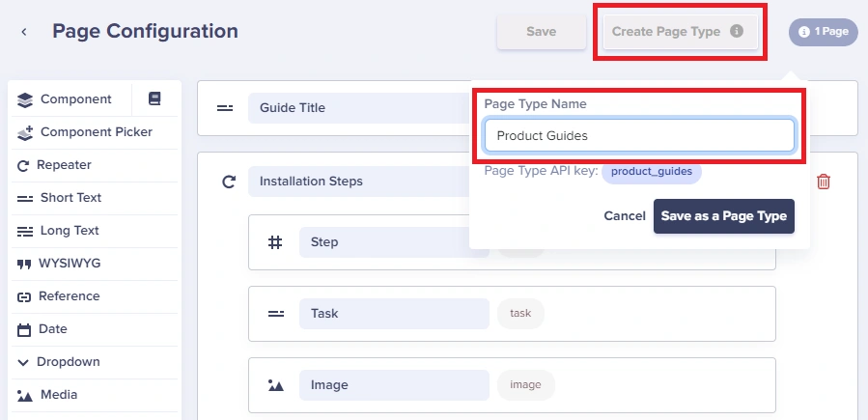The width and height of the screenshot is (868, 420).
Task: Click the media icon next to Image field
Action: [275, 384]
